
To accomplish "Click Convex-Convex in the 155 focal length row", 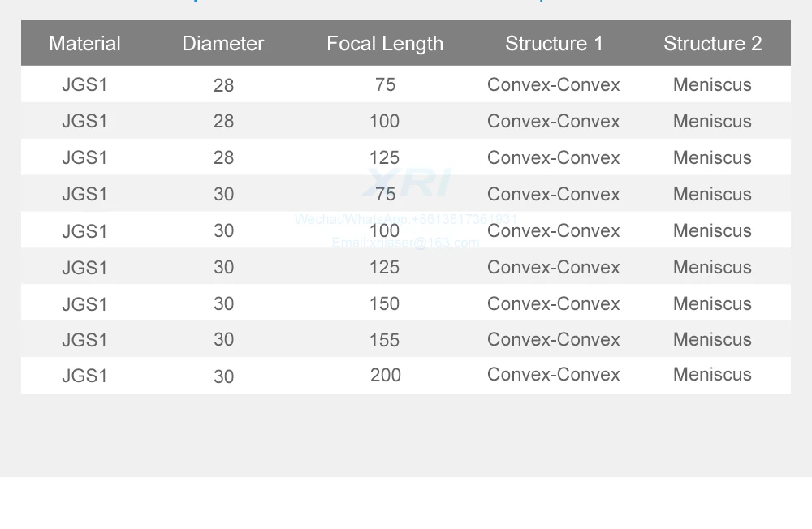I will point(554,340).
